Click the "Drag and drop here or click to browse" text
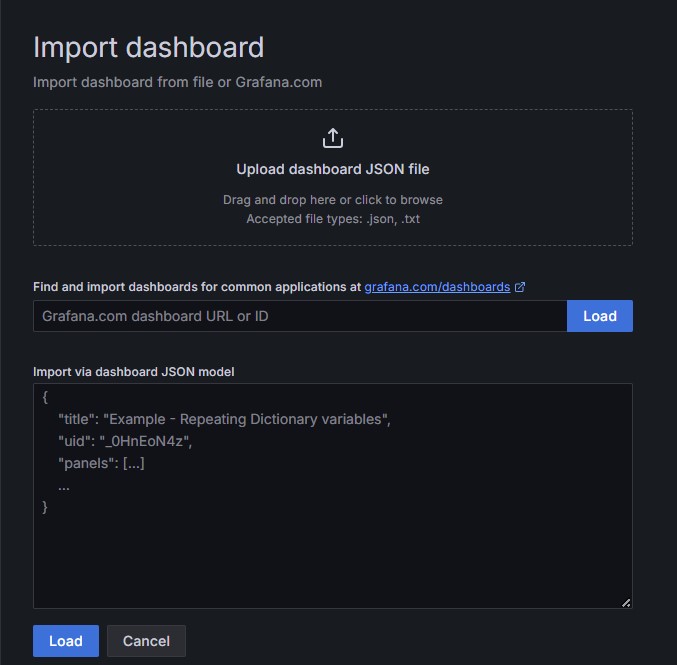Viewport: 677px width, 665px height. click(x=333, y=200)
